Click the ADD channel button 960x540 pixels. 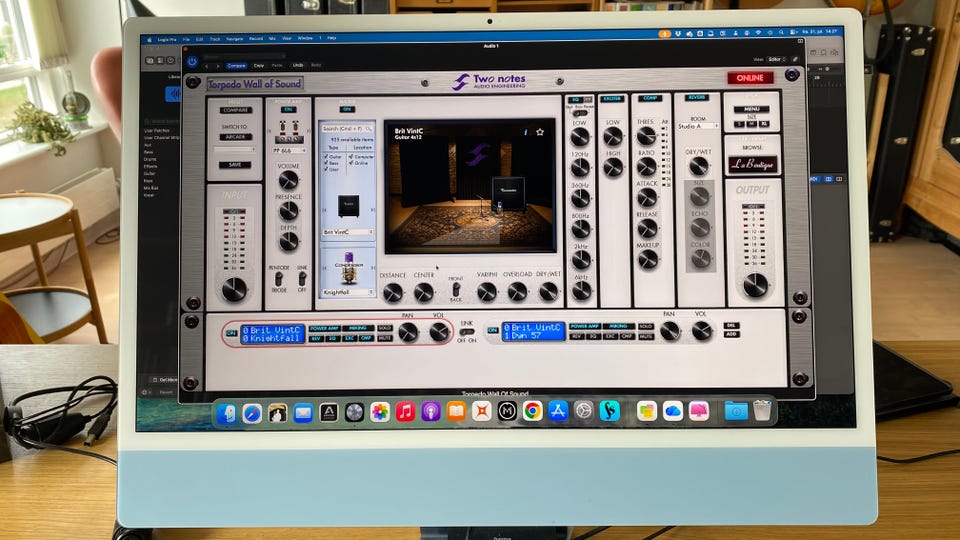coord(731,334)
